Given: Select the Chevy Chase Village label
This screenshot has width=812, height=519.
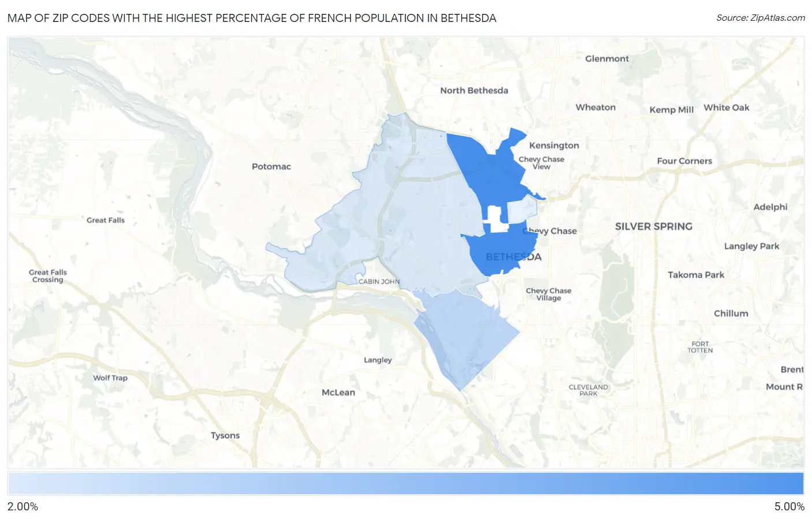Looking at the screenshot, I should (549, 294).
